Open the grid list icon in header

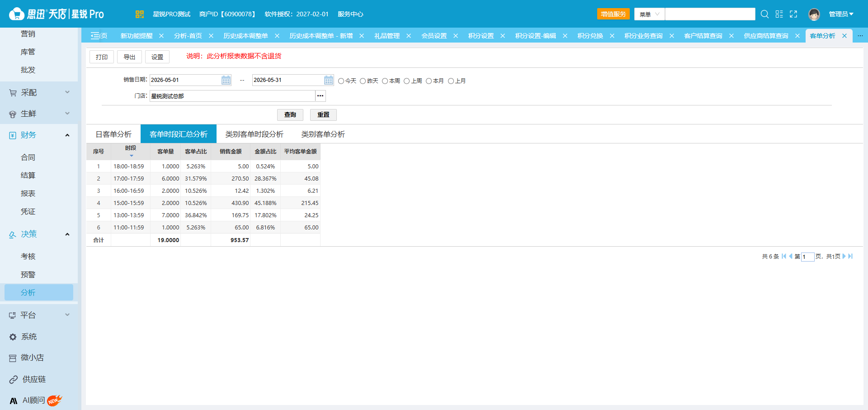[x=779, y=14]
